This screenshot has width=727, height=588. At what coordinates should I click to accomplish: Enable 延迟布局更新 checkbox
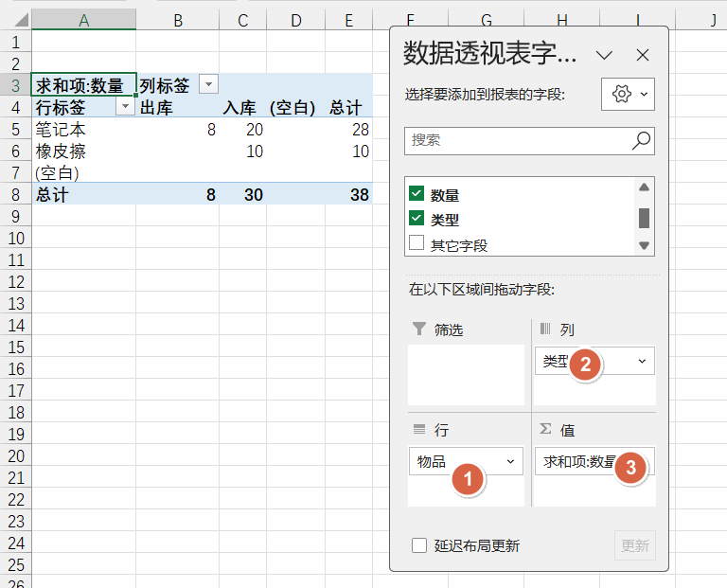[x=419, y=545]
